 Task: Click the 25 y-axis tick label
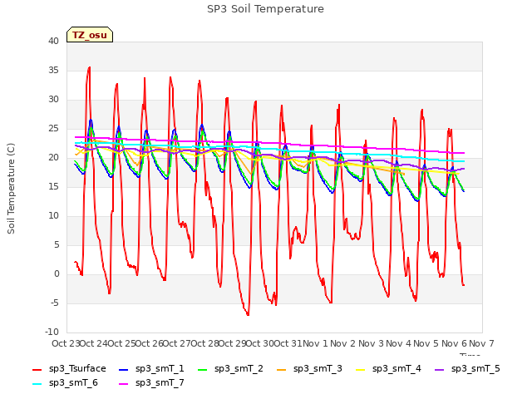(53, 129)
